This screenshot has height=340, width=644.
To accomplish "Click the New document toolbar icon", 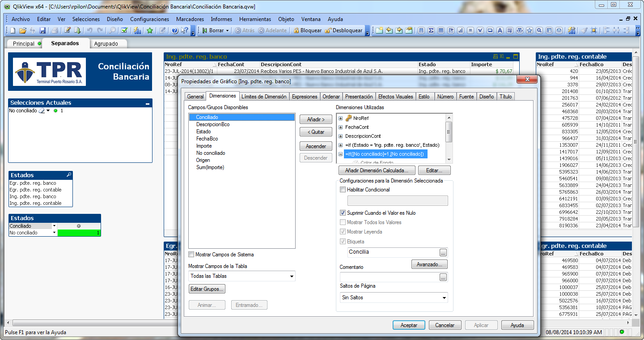I will point(13,30).
